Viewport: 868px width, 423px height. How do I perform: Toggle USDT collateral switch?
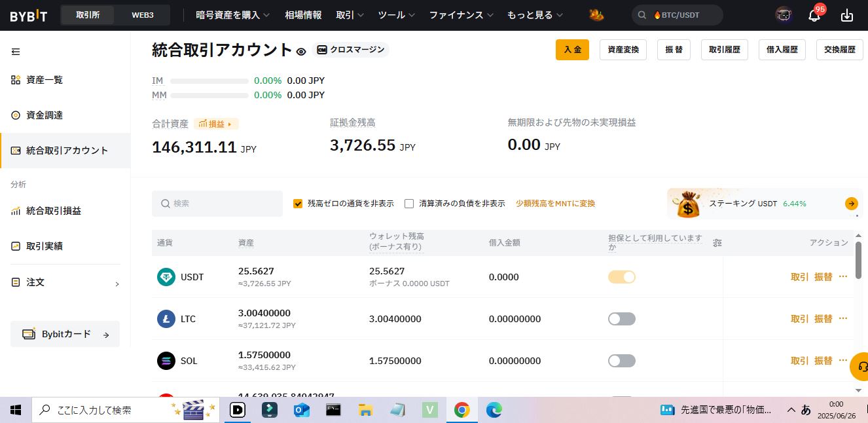click(x=622, y=277)
